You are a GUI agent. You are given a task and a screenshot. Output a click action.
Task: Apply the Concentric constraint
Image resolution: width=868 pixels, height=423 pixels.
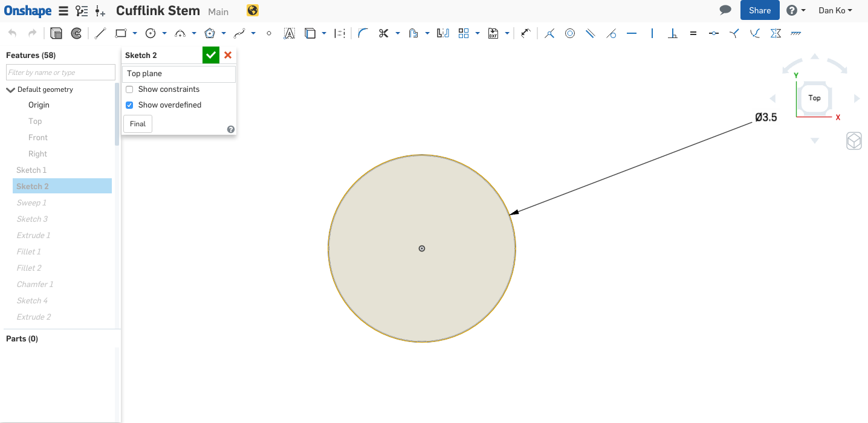pos(569,33)
